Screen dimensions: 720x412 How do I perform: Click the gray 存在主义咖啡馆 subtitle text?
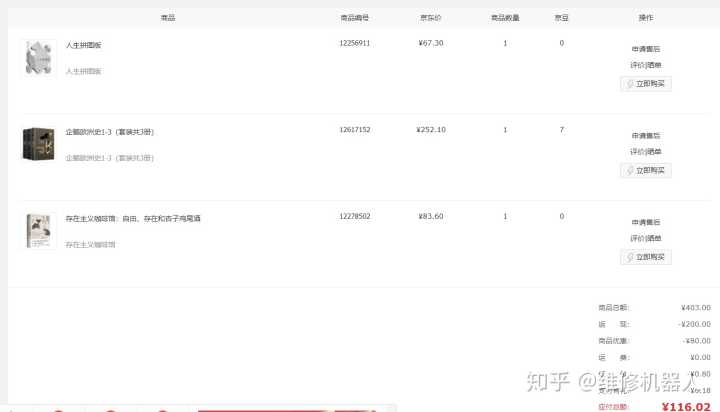90,244
